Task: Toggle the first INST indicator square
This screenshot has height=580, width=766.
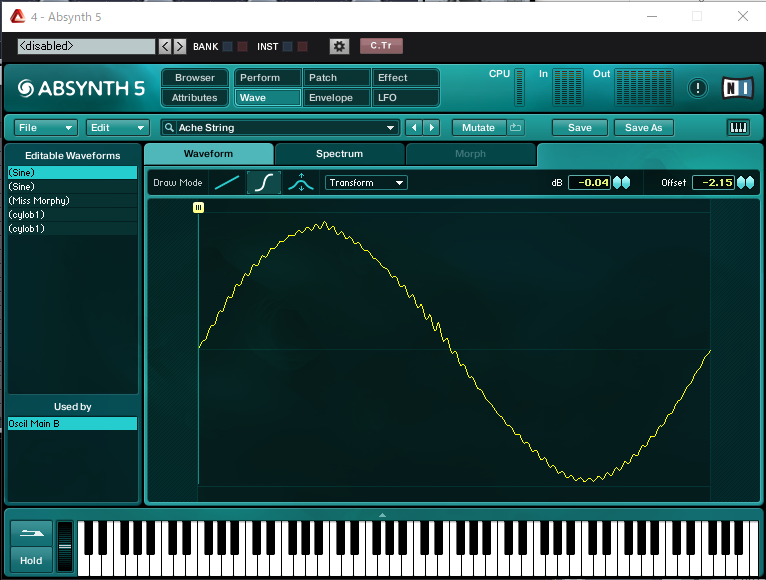Action: pos(288,46)
